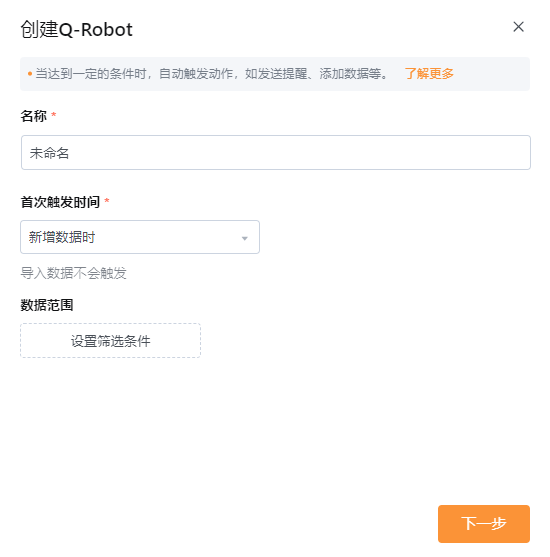
Task: Click the 首次触发时间 label
Action: pos(60,202)
